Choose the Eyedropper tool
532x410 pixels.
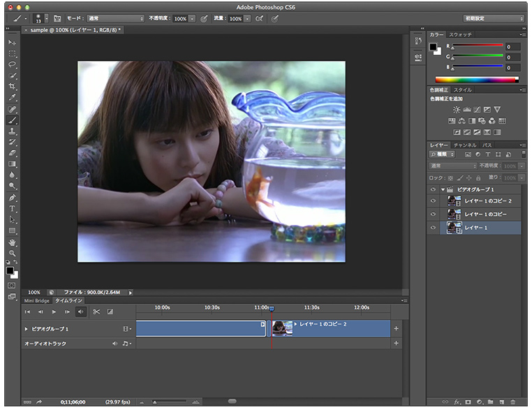[13, 97]
